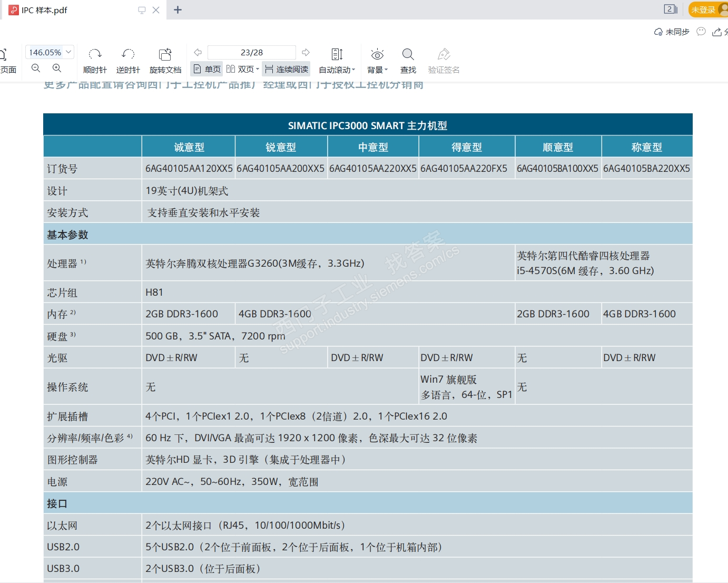Close the IPC 样本.pdf tab
Screen dimensions: 728x583
click(x=156, y=10)
